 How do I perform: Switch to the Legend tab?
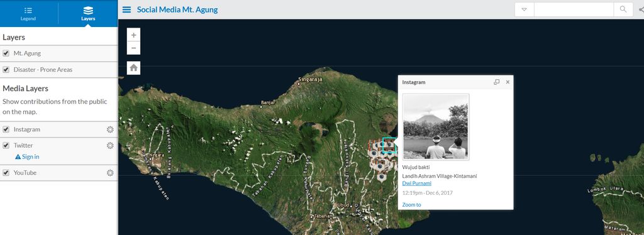[28, 13]
